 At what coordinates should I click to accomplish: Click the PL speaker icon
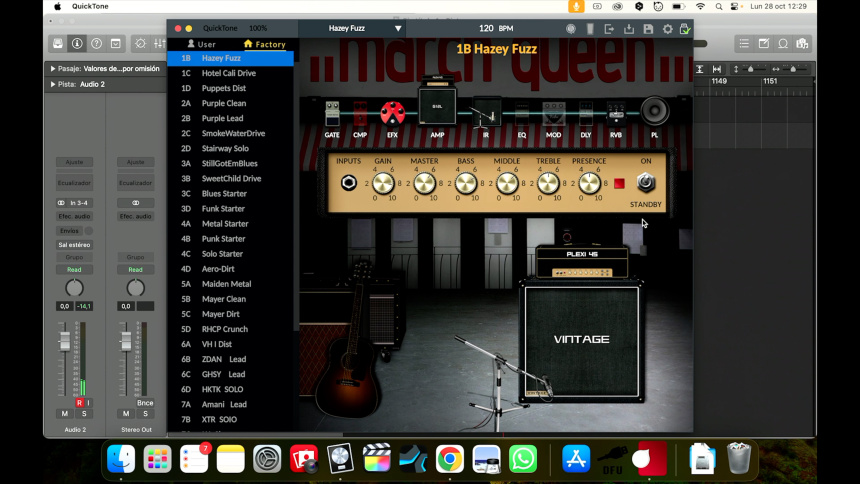655,110
